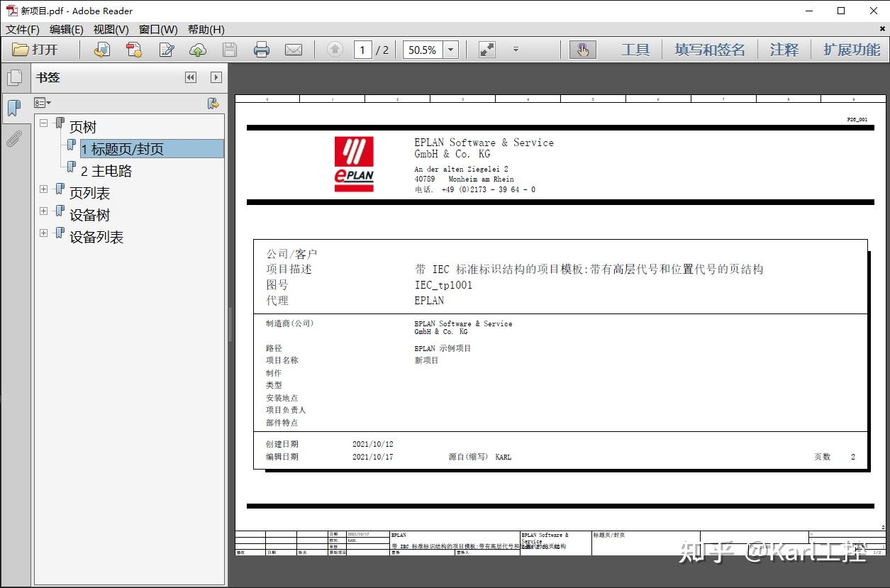Select the Print icon
The image size is (890, 588).
(x=262, y=50)
